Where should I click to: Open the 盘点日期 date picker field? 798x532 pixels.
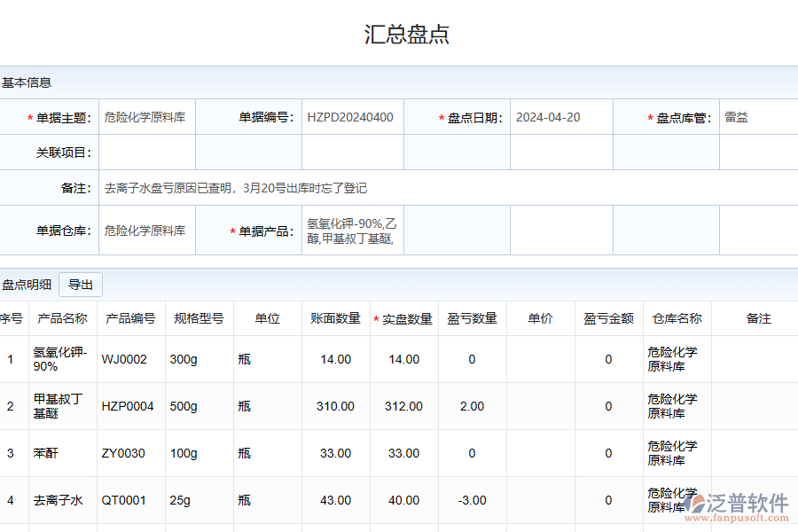click(560, 117)
